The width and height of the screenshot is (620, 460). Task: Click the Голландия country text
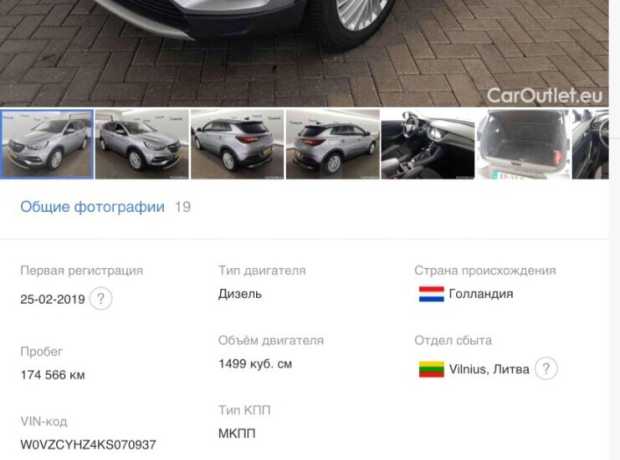pos(481,294)
